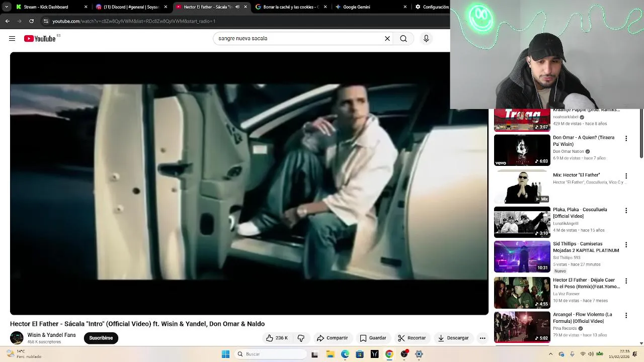
Task: View site information icon in address bar
Action: click(46, 21)
